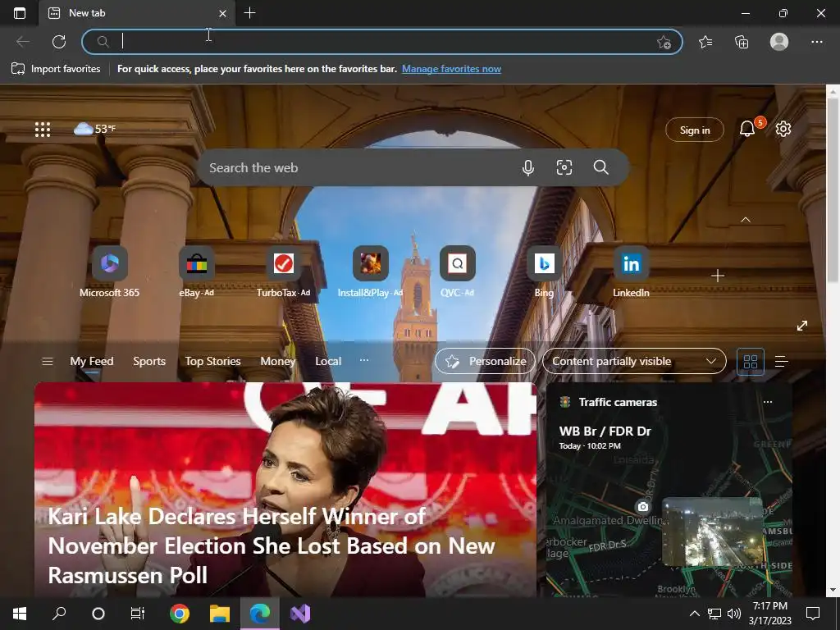Expand background image to full view

[802, 326]
